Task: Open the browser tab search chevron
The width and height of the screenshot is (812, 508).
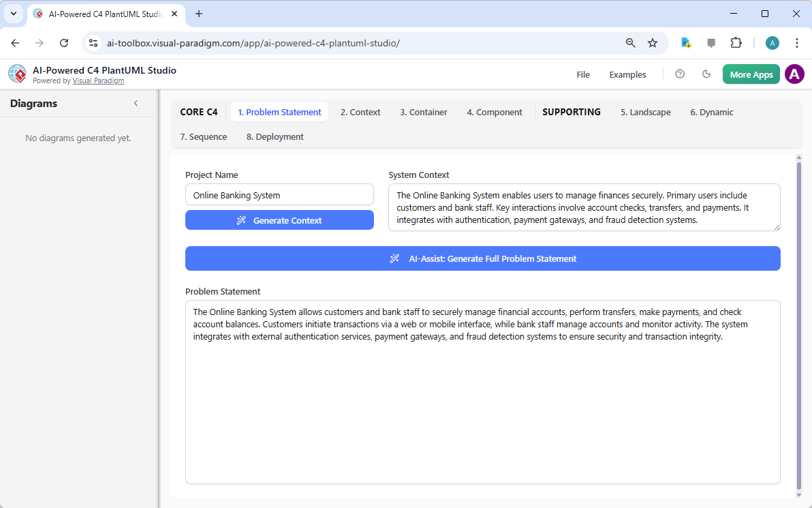Action: click(x=13, y=14)
